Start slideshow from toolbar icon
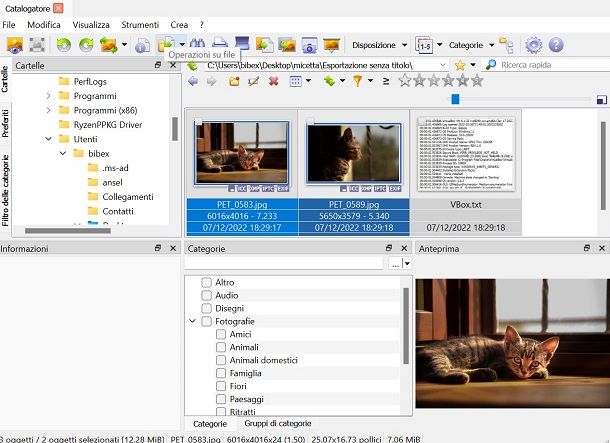This screenshot has width=610, height=443. point(331,45)
